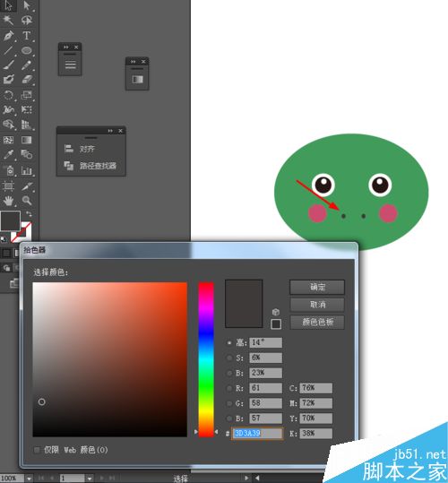Reset to default fill and stroke
Image resolution: width=448 pixels, height=483 pixels.
[x=3, y=238]
